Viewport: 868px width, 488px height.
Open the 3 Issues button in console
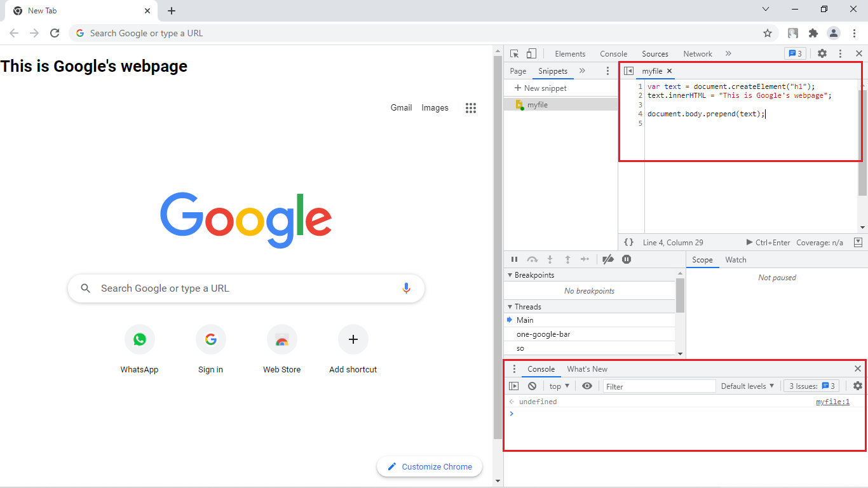812,386
